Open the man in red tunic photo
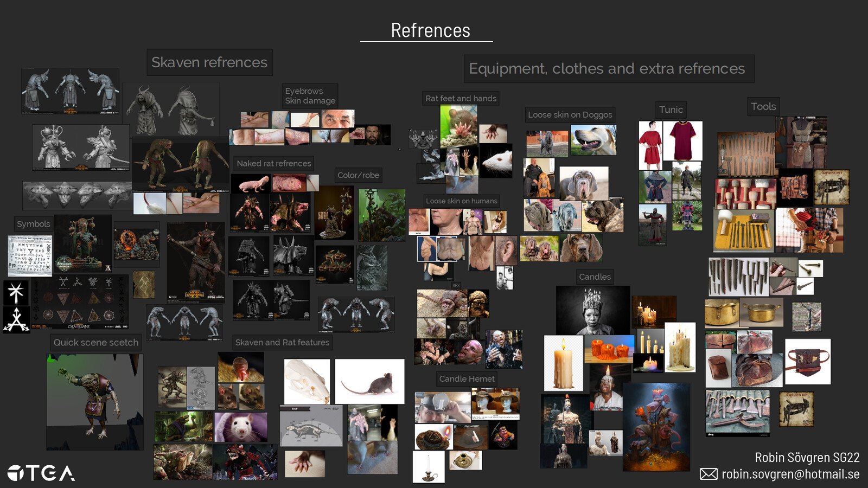 point(652,145)
